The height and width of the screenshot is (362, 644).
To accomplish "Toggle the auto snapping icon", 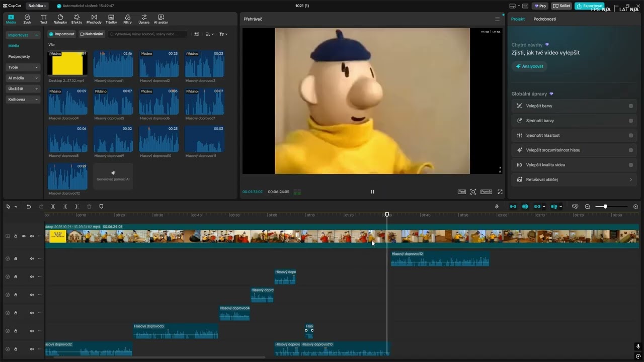I will point(525,207).
